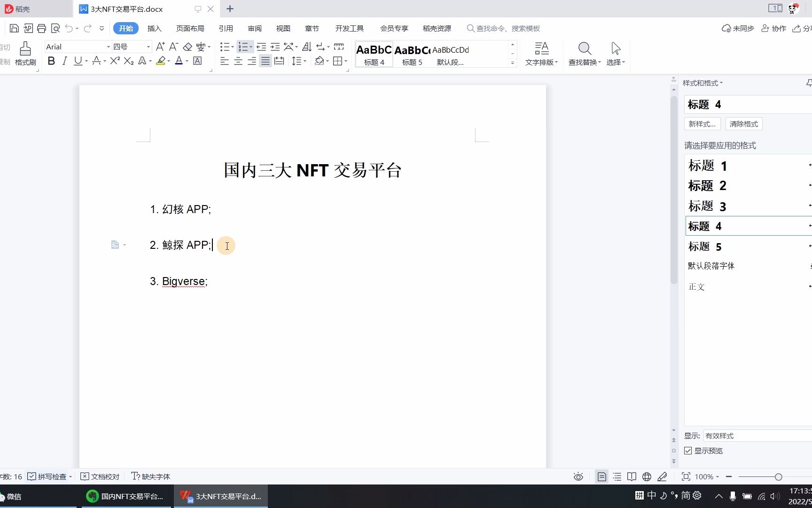Increase font size with the A+ icon

pyautogui.click(x=160, y=47)
